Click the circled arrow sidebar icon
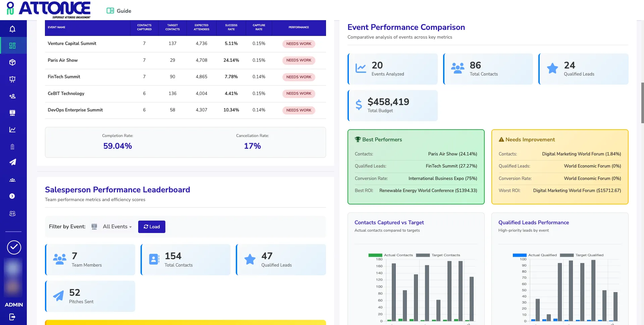This screenshot has height=325, width=644. tap(12, 196)
